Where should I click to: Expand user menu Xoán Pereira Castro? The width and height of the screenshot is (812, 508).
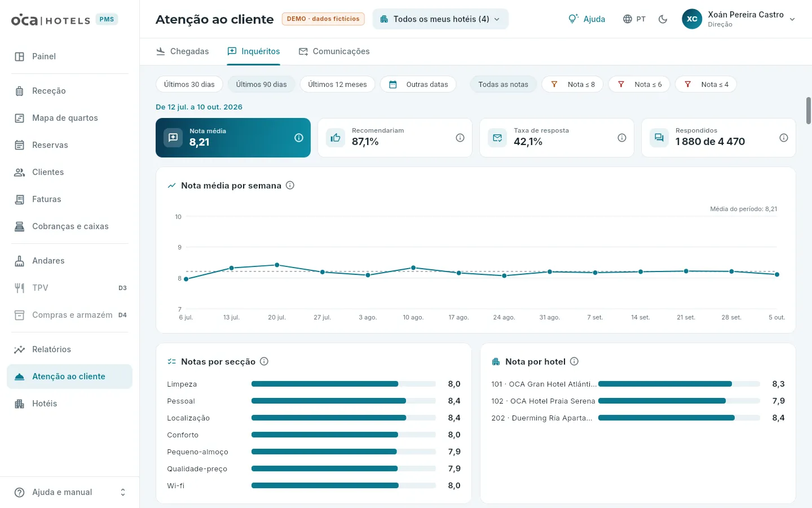(739, 19)
